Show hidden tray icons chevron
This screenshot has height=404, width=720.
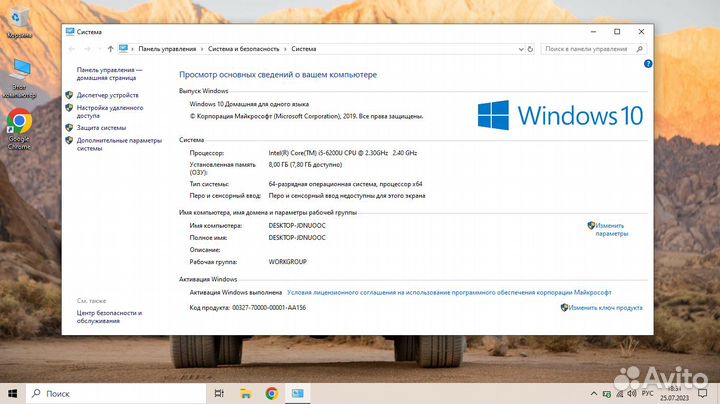(594, 394)
